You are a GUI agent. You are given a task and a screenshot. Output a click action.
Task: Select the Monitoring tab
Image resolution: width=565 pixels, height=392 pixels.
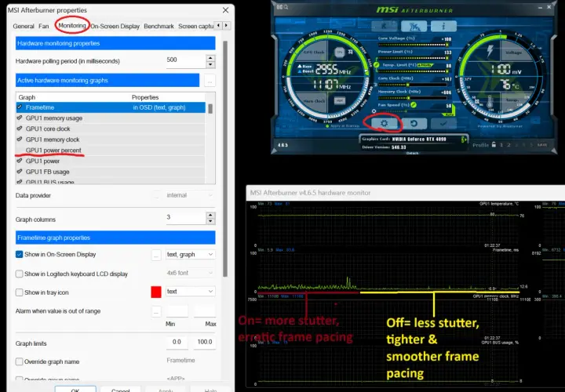pyautogui.click(x=72, y=26)
